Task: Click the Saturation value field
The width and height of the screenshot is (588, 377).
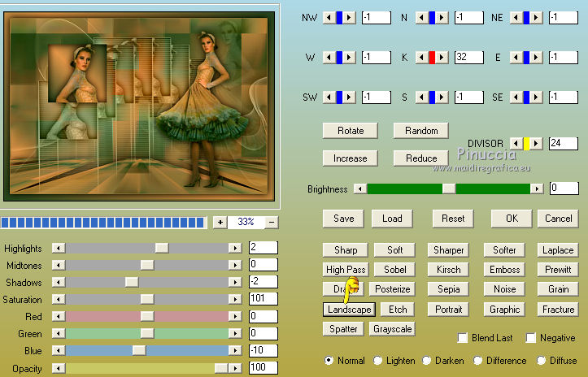Action: 264,299
